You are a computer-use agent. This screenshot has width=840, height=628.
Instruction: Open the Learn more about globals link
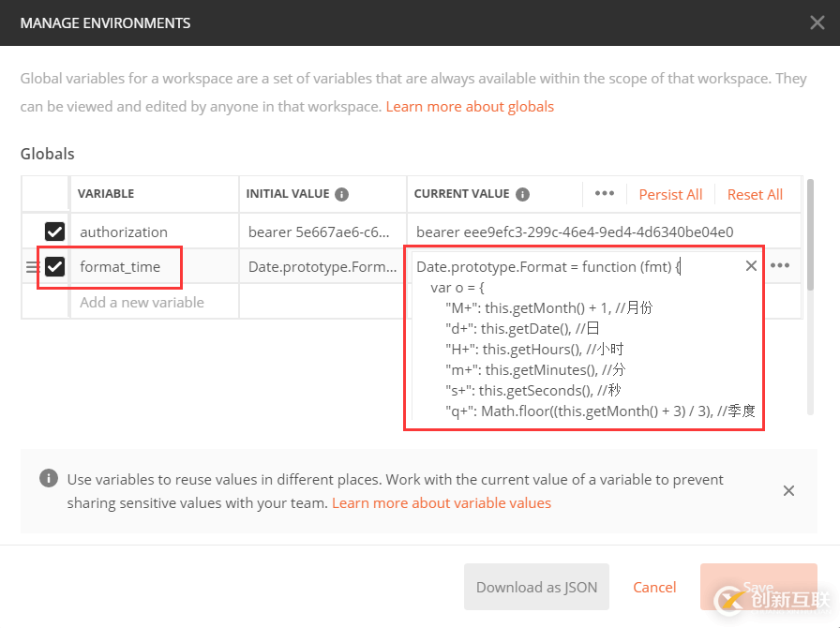470,106
